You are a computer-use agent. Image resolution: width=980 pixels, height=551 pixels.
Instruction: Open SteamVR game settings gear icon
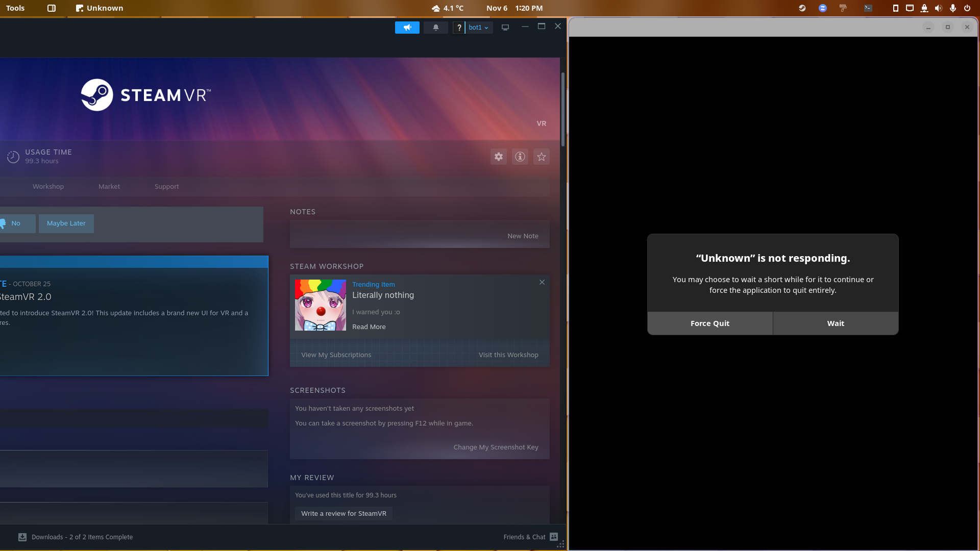[498, 157]
